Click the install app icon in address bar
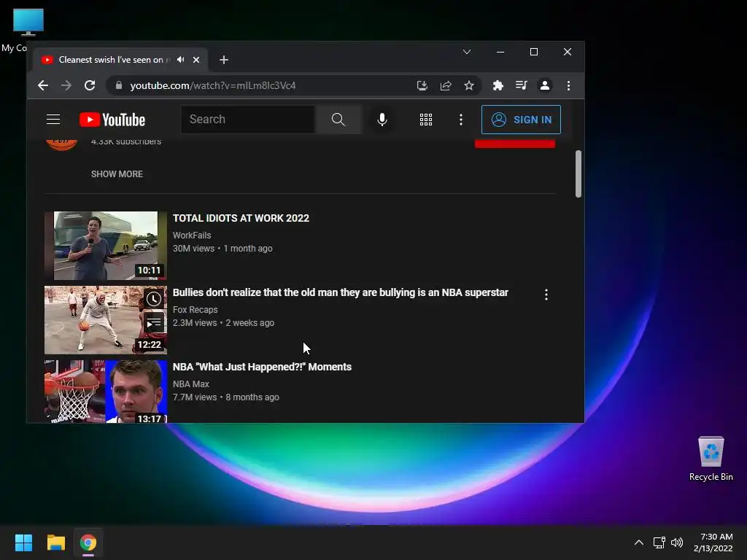 click(422, 86)
